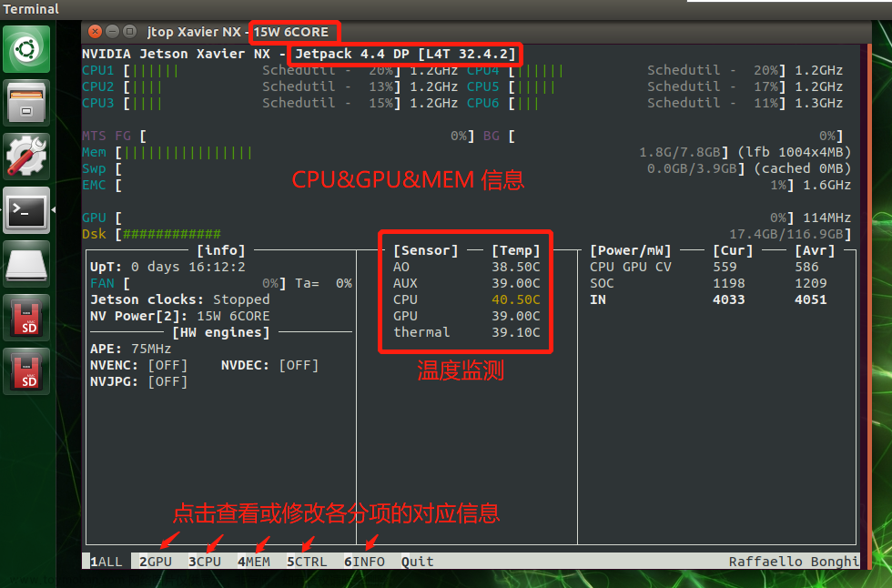Image resolution: width=892 pixels, height=588 pixels.
Task: Click the CPU temperature 40.50C
Action: click(x=516, y=299)
